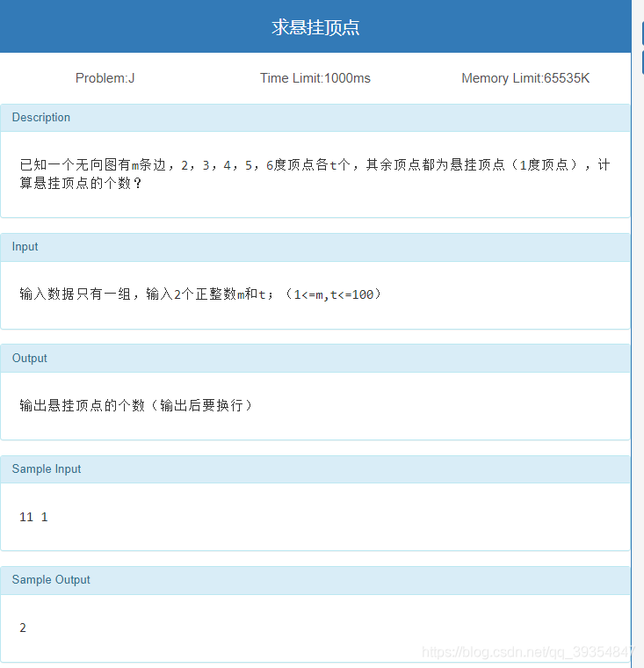Image resolution: width=644 pixels, height=668 pixels.
Task: Click the Sample Input panel header
Action: click(315, 469)
